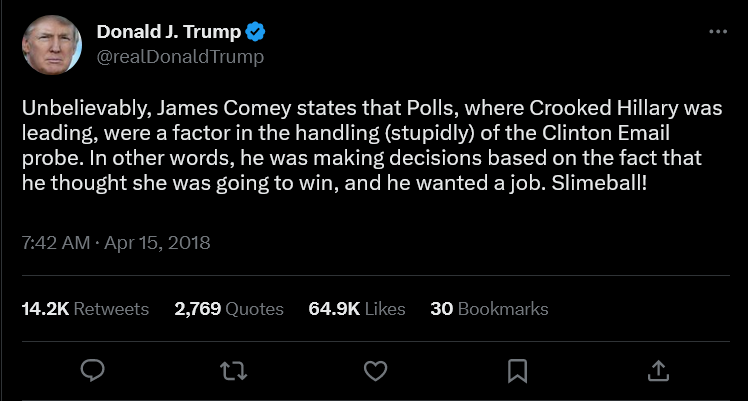Show the 64.9K Likes list
Screen dimensions: 748x401
point(357,309)
